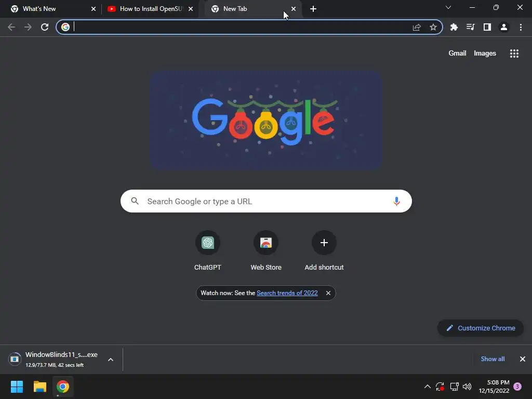The height and width of the screenshot is (399, 532).
Task: Expand the tab search dropdown chevron
Action: 448,7
